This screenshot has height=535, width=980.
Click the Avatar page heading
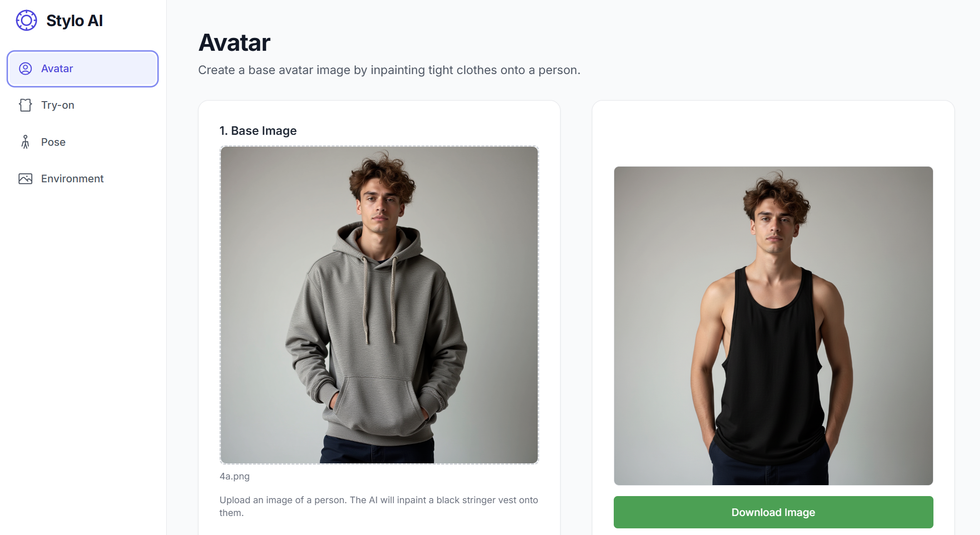point(235,43)
